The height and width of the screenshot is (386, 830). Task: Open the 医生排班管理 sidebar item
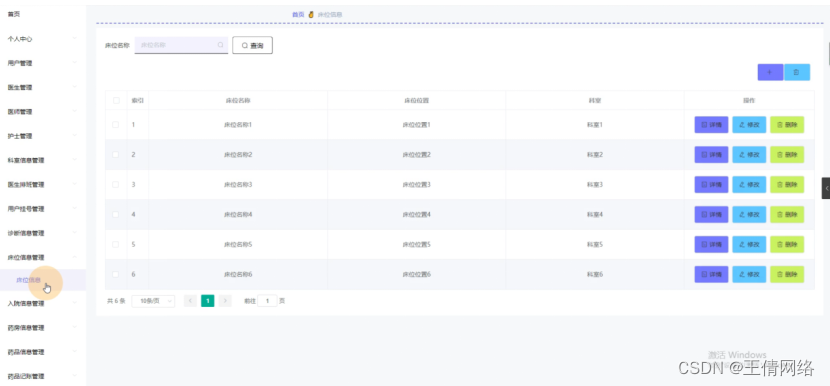pos(42,185)
